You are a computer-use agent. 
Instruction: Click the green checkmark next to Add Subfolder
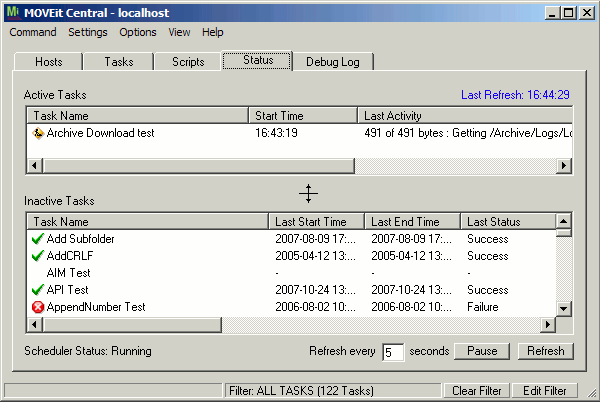pyautogui.click(x=38, y=239)
